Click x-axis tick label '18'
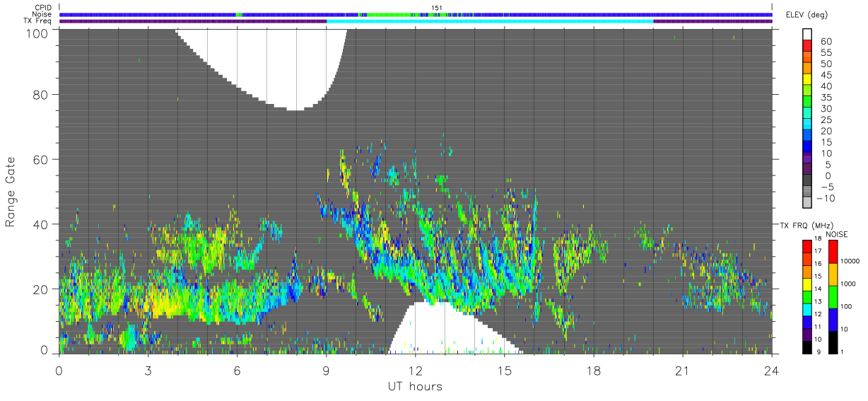 tap(593, 370)
